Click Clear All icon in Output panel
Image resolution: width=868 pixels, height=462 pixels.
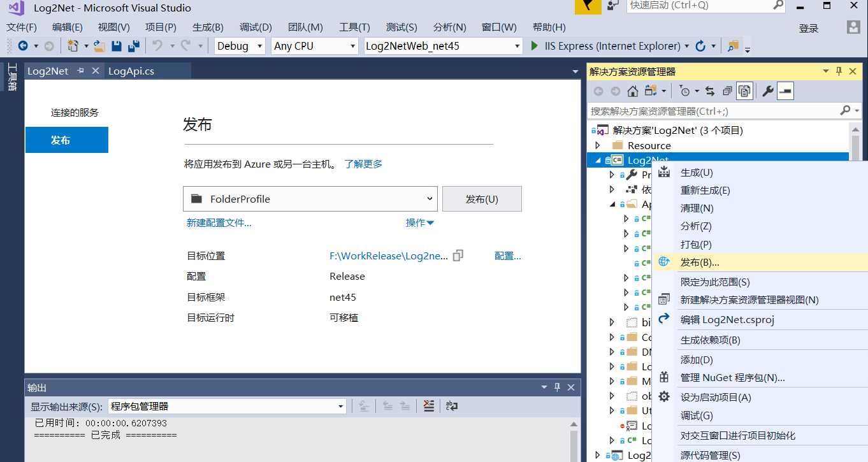pyautogui.click(x=429, y=406)
